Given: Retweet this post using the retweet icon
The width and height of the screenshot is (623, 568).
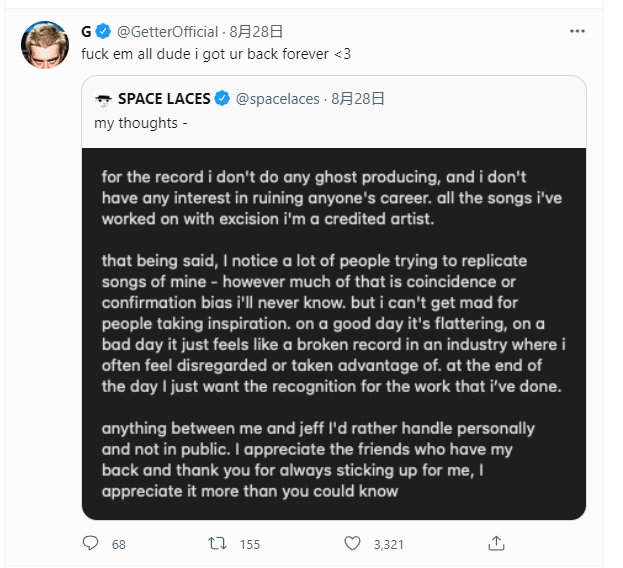Looking at the screenshot, I should coord(217,543).
